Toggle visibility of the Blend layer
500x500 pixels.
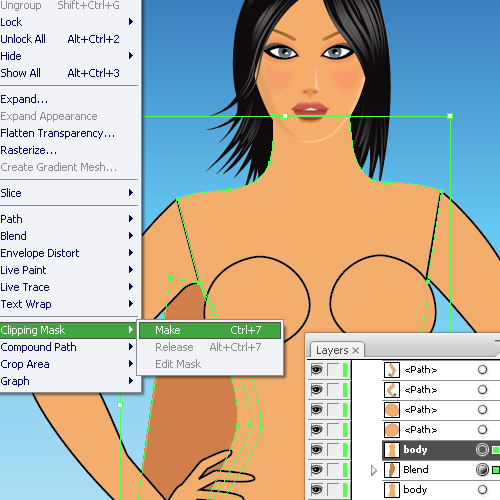(x=316, y=470)
